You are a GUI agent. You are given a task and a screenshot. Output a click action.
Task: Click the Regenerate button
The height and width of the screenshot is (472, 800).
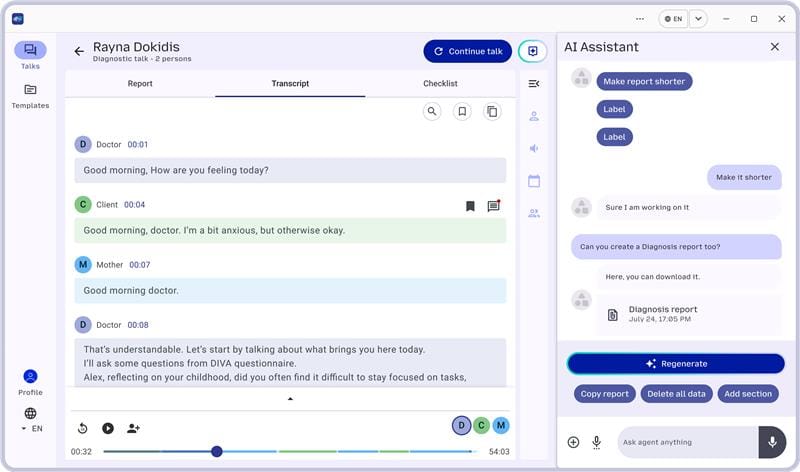click(676, 364)
